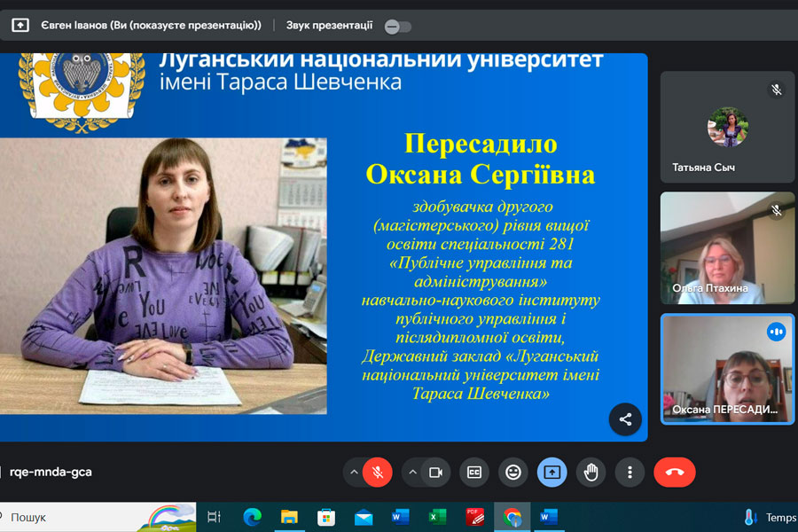This screenshot has height=532, width=798.
Task: Click the meeting code rqe-mnda-gca
Action: 51,473
